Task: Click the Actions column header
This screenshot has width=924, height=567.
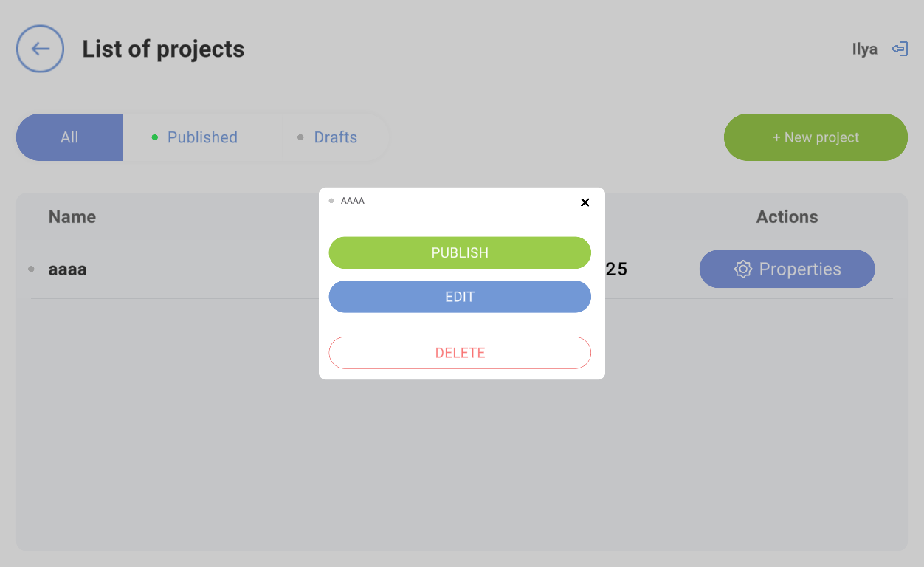Action: (787, 217)
